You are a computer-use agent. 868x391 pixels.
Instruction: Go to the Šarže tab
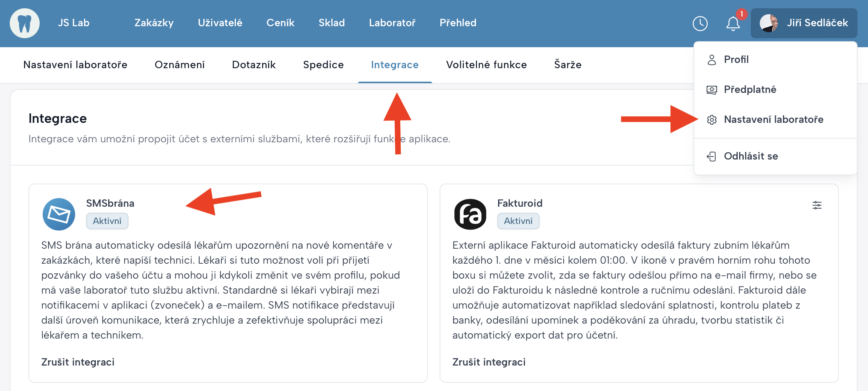pyautogui.click(x=568, y=65)
